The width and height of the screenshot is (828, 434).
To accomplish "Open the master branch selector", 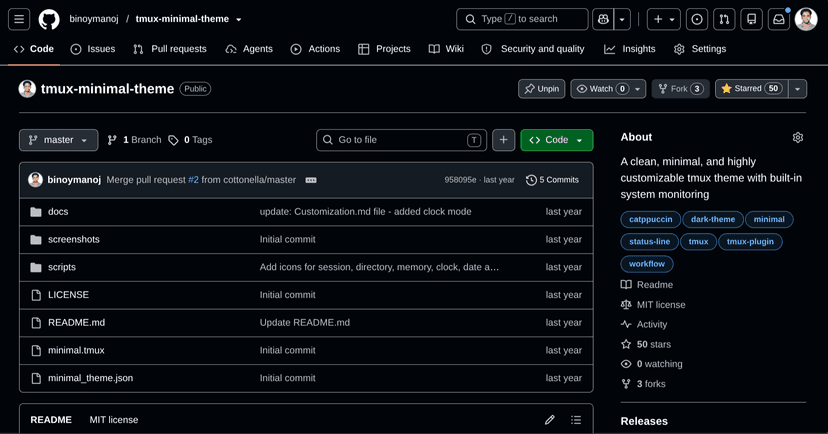I will point(59,140).
